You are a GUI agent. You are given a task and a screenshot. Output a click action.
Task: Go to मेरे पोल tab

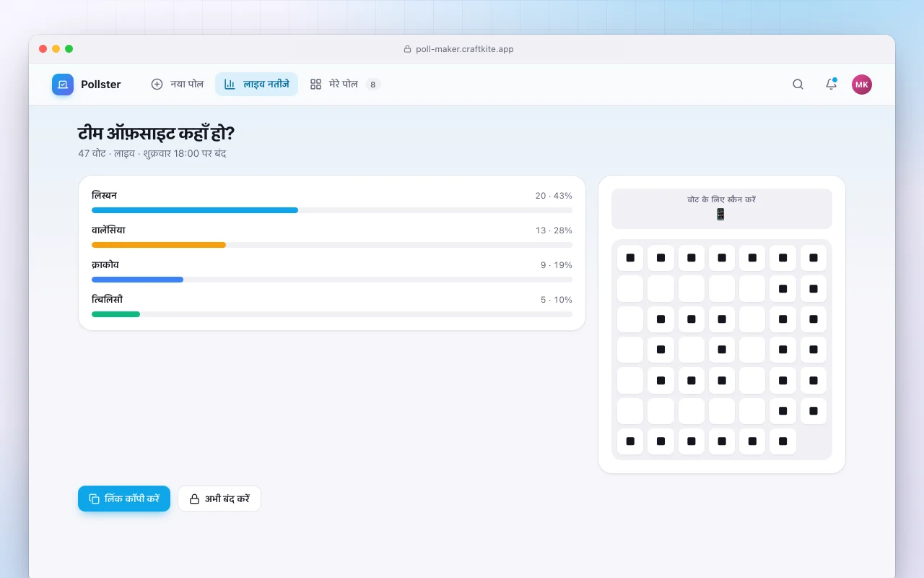pos(345,85)
